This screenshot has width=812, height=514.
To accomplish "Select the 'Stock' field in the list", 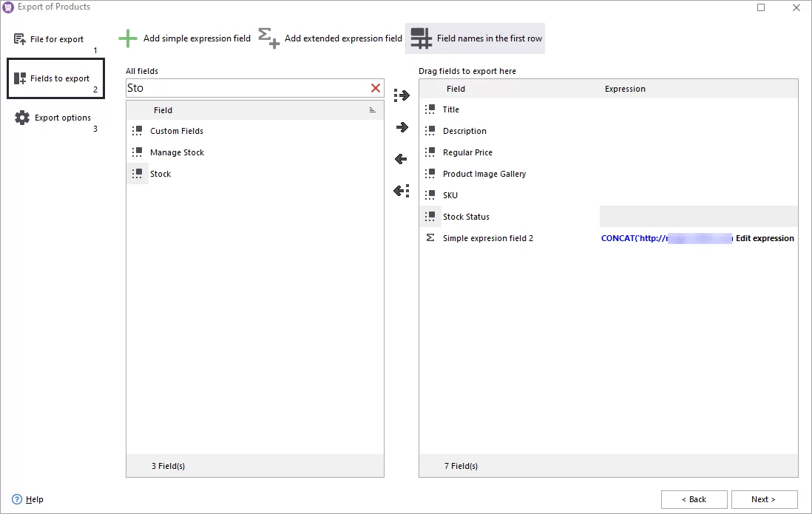I will pos(160,174).
